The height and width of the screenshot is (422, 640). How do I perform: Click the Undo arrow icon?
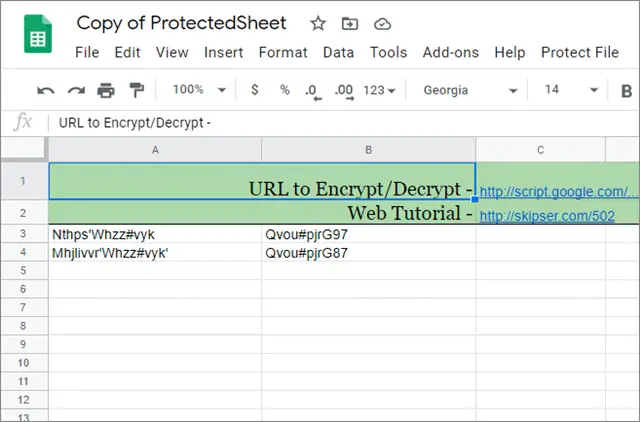pyautogui.click(x=46, y=91)
